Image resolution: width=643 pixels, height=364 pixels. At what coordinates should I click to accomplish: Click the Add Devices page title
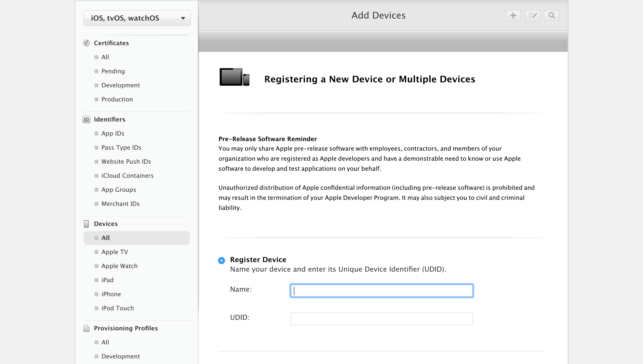(379, 15)
